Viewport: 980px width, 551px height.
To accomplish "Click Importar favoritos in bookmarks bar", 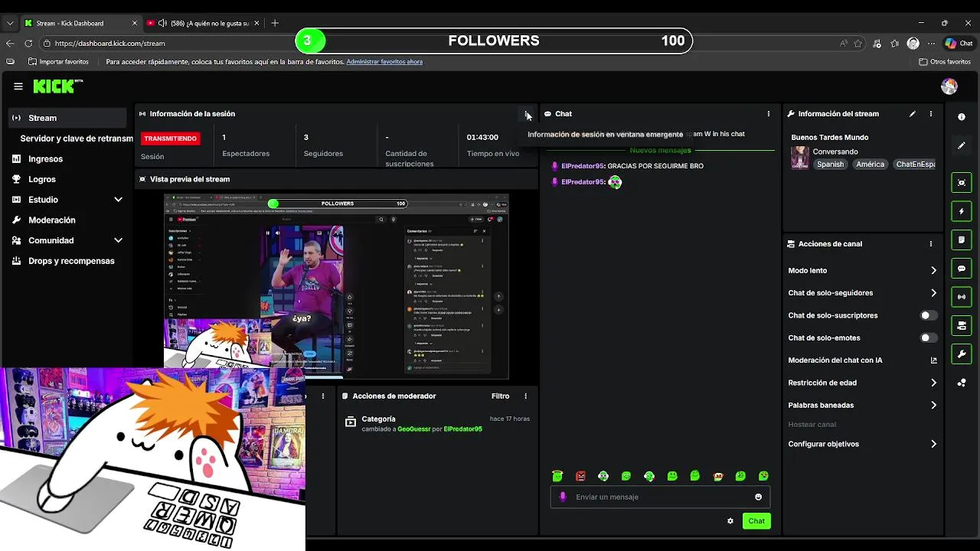I will tap(58, 62).
